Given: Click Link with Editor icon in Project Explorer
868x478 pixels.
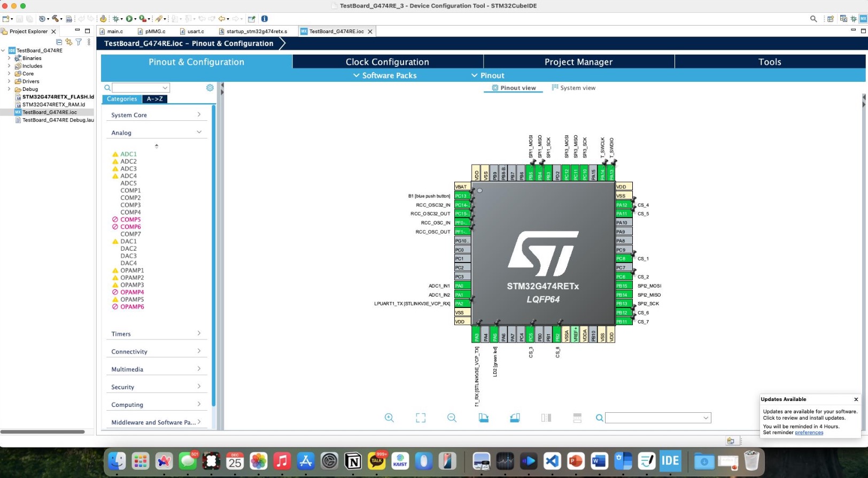Looking at the screenshot, I should click(68, 42).
